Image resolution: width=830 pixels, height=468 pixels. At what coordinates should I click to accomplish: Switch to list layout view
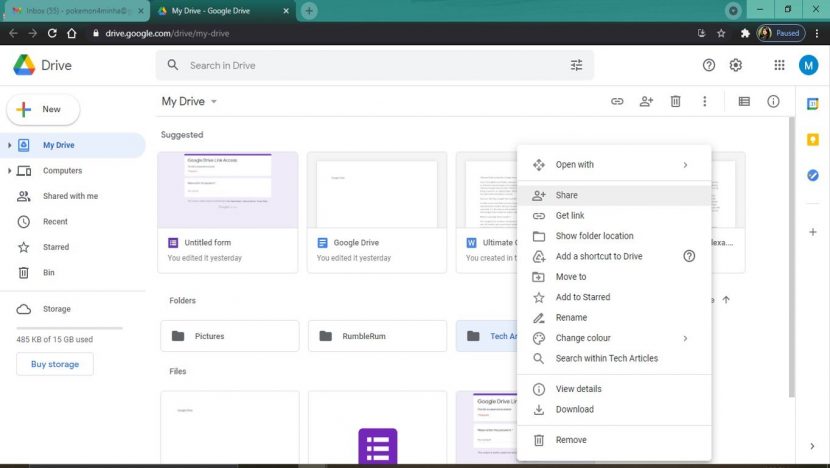[x=744, y=101]
